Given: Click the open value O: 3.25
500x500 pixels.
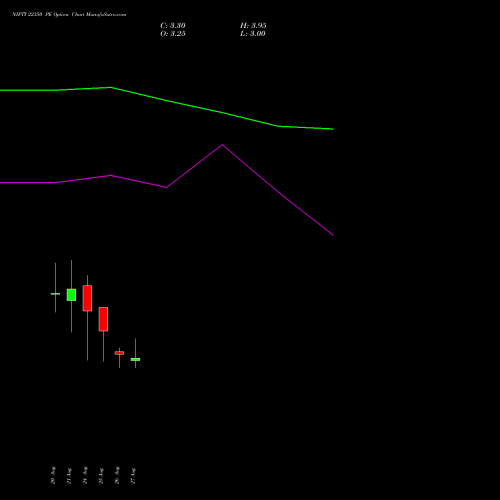Looking at the screenshot, I should tap(173, 34).
